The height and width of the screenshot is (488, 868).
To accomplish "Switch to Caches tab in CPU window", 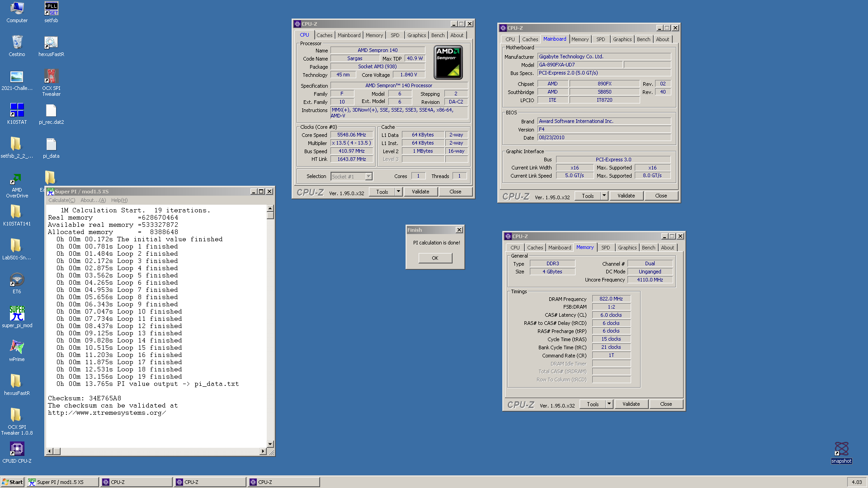I will 324,35.
